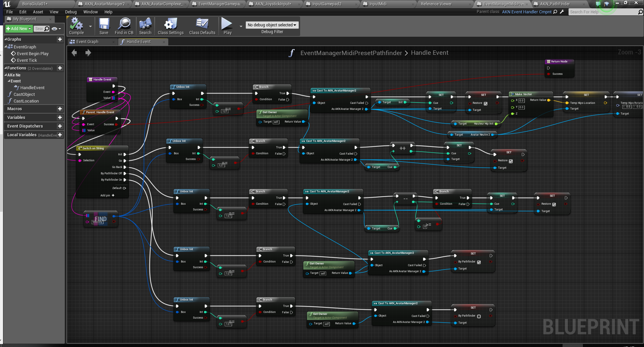644x347 pixels.
Task: Select CastLocation function
Action: click(26, 101)
